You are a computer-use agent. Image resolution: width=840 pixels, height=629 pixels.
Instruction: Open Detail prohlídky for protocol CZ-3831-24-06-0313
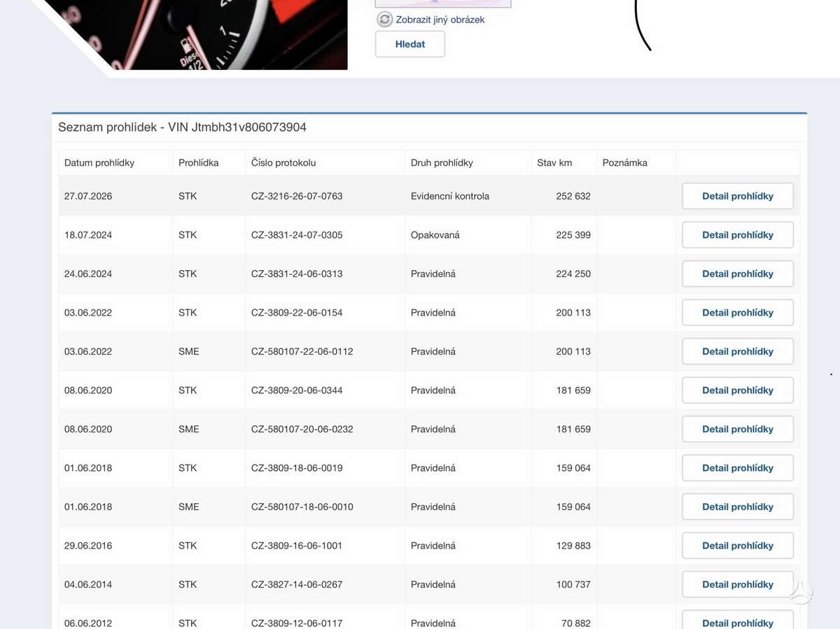tap(738, 274)
